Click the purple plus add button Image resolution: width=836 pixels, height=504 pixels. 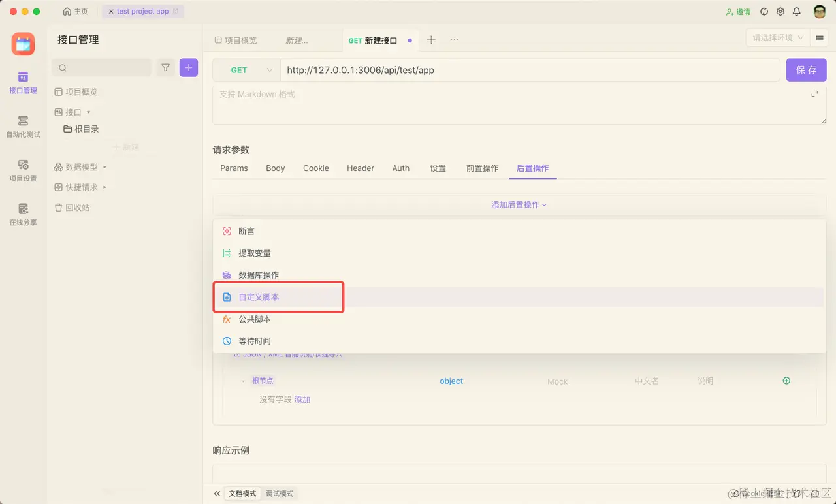[189, 67]
